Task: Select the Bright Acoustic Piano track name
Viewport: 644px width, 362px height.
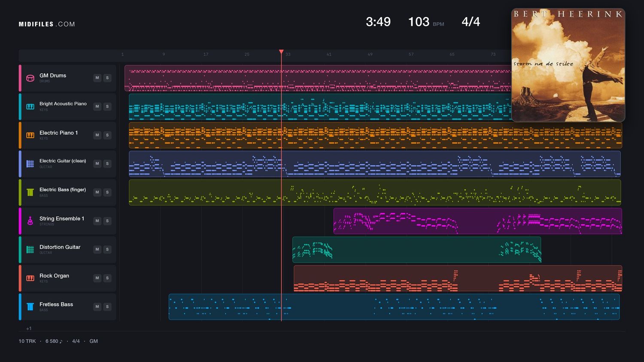Action: click(x=63, y=104)
